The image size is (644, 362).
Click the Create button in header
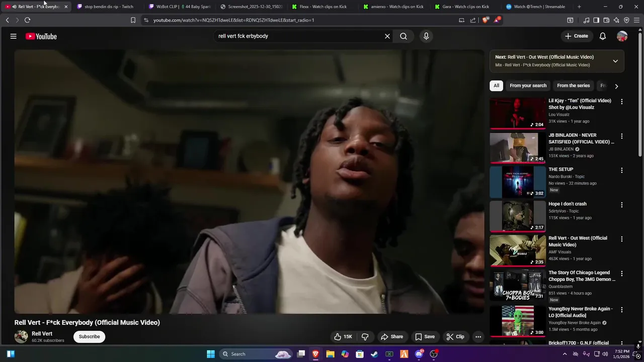(576, 36)
